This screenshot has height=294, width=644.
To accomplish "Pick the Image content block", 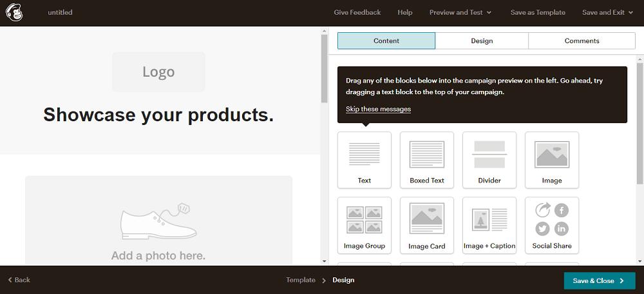I will (552, 160).
